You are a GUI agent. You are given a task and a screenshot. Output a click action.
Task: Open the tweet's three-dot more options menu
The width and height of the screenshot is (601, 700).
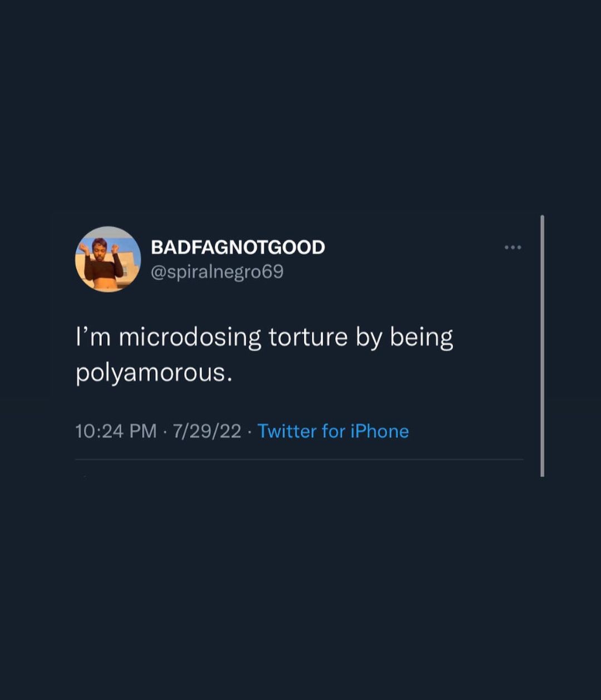tap(513, 247)
